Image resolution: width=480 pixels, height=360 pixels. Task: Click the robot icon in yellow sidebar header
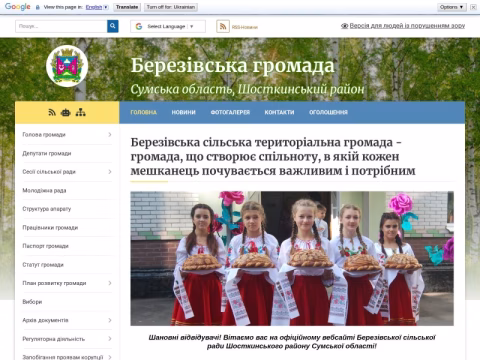pos(66,113)
